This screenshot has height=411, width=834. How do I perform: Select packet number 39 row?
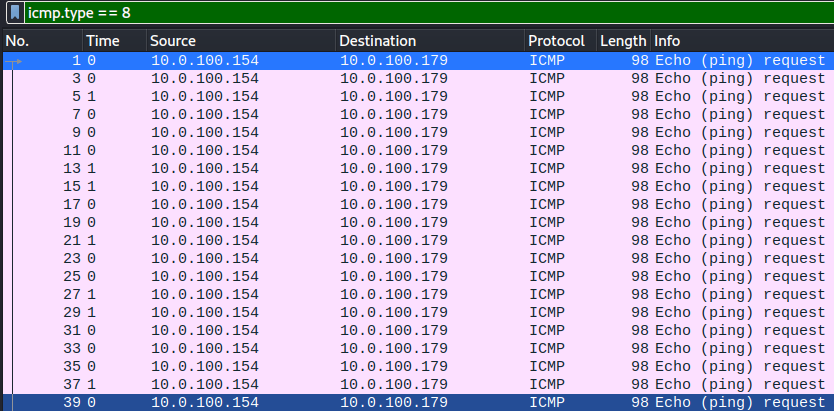coord(418,402)
